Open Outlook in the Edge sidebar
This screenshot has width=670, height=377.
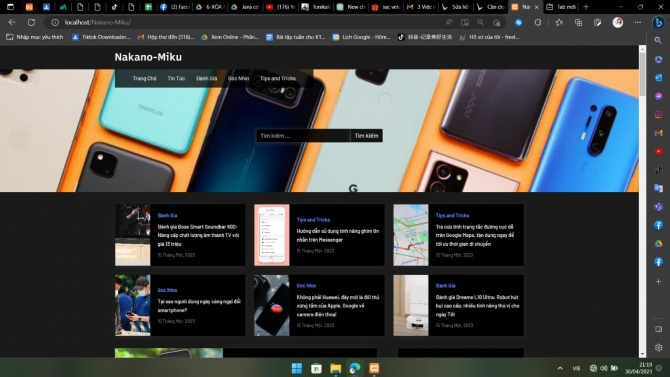(x=658, y=78)
